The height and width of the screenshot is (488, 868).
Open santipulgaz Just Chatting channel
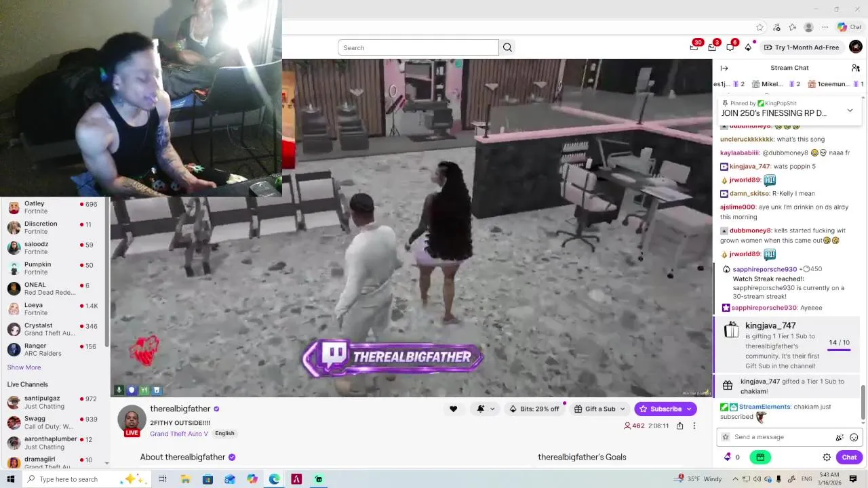coord(54,402)
